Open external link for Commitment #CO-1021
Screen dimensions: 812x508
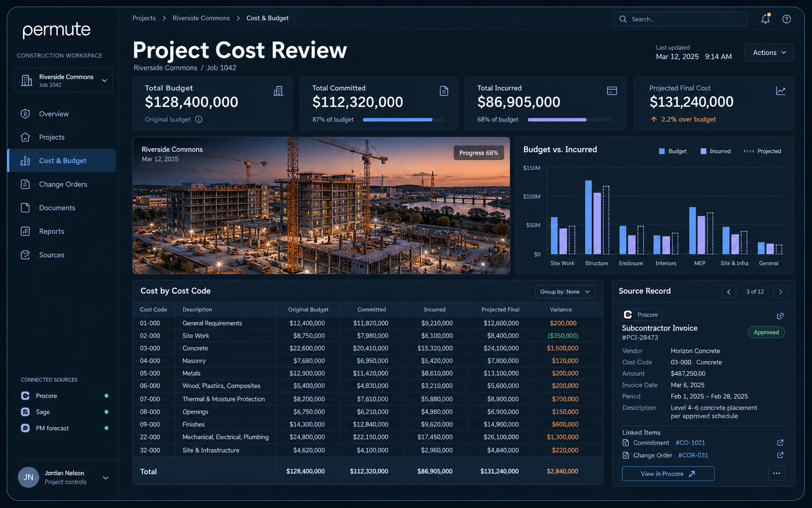point(780,442)
